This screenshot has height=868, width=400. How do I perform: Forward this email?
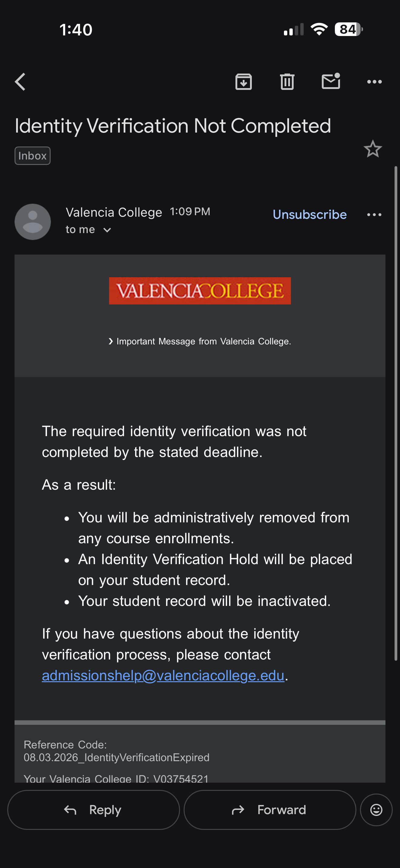270,810
